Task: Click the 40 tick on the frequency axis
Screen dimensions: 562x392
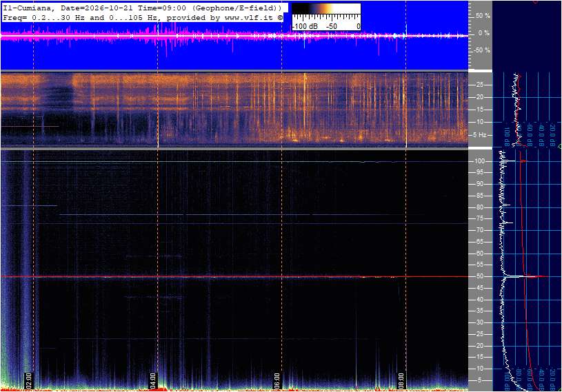Action: point(479,300)
